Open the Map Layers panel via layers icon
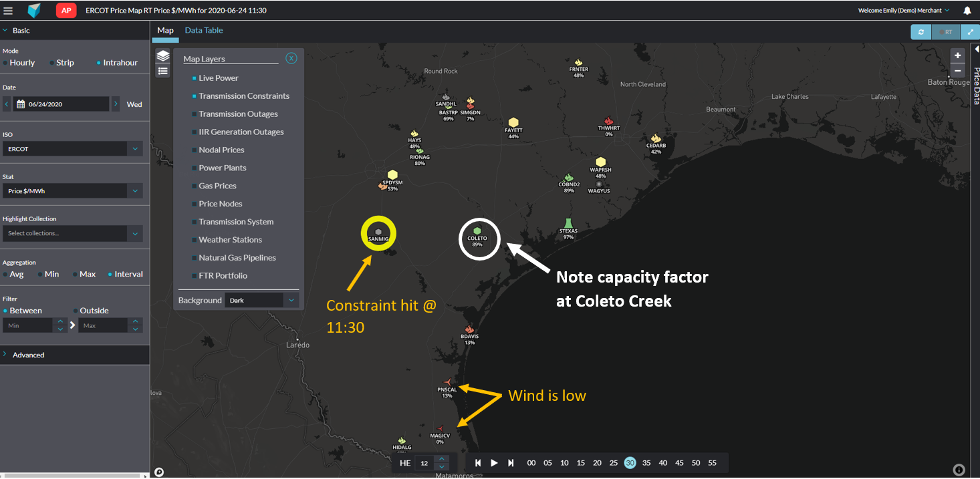The height and width of the screenshot is (479, 980). pyautogui.click(x=162, y=56)
